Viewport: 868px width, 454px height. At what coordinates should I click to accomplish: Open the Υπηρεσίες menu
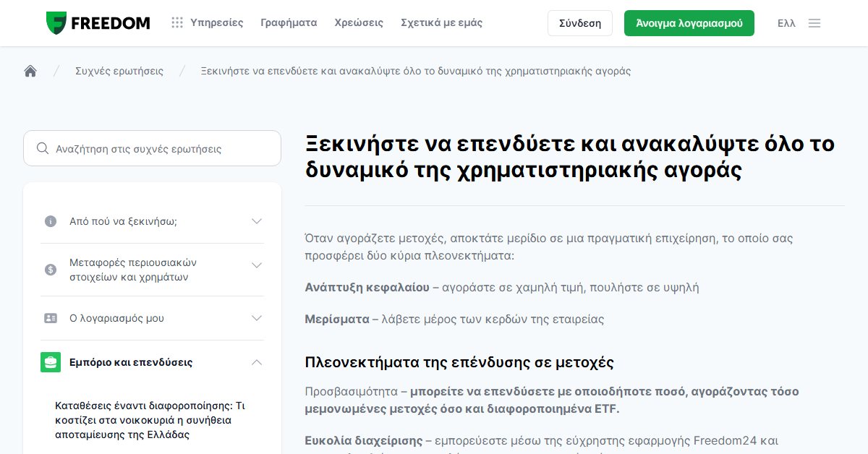pyautogui.click(x=217, y=23)
